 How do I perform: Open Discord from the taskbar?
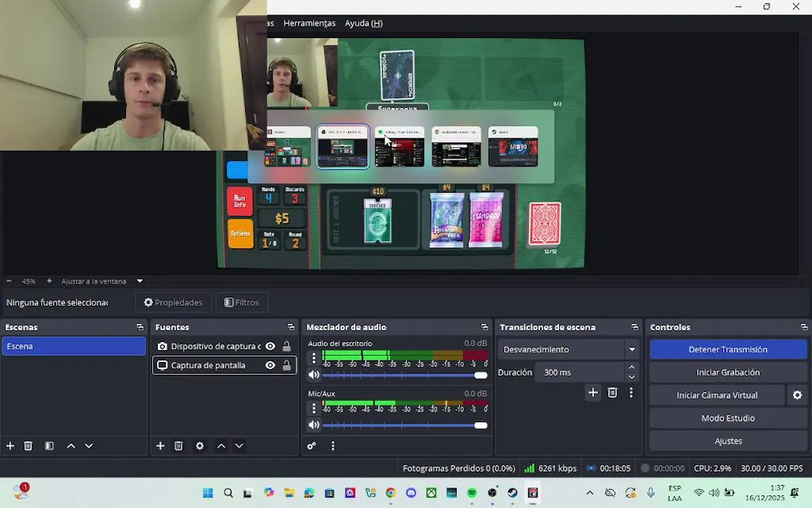pos(411,492)
